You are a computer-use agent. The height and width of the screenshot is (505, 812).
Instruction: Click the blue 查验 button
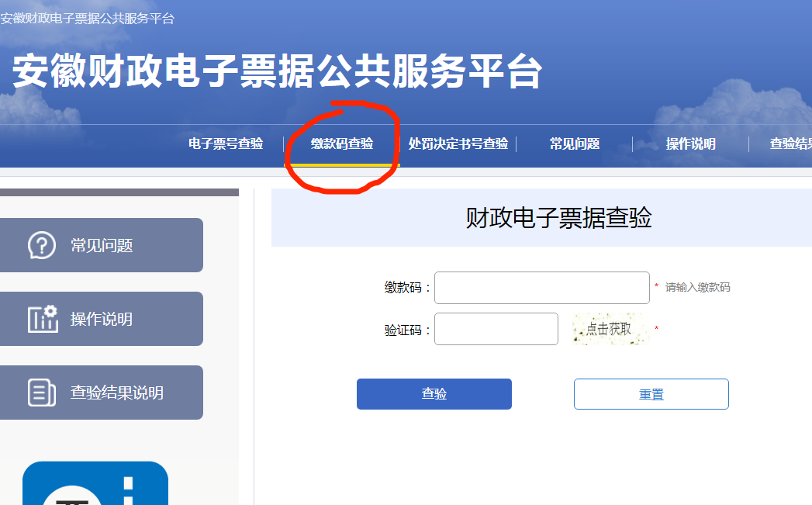(x=434, y=394)
